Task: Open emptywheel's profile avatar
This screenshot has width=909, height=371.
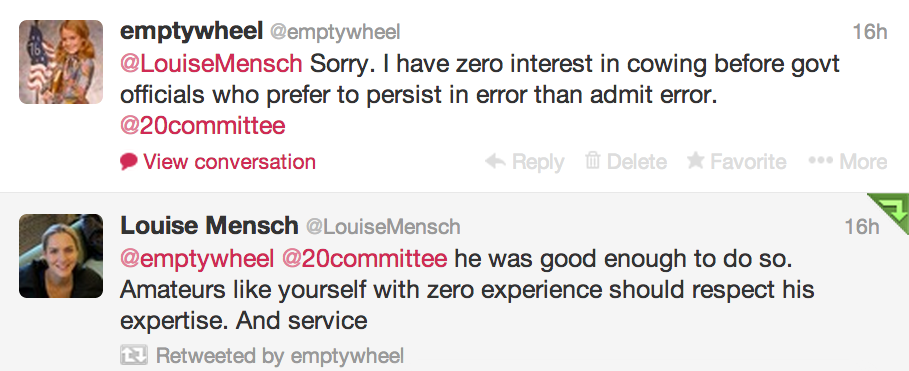Action: [x=61, y=62]
